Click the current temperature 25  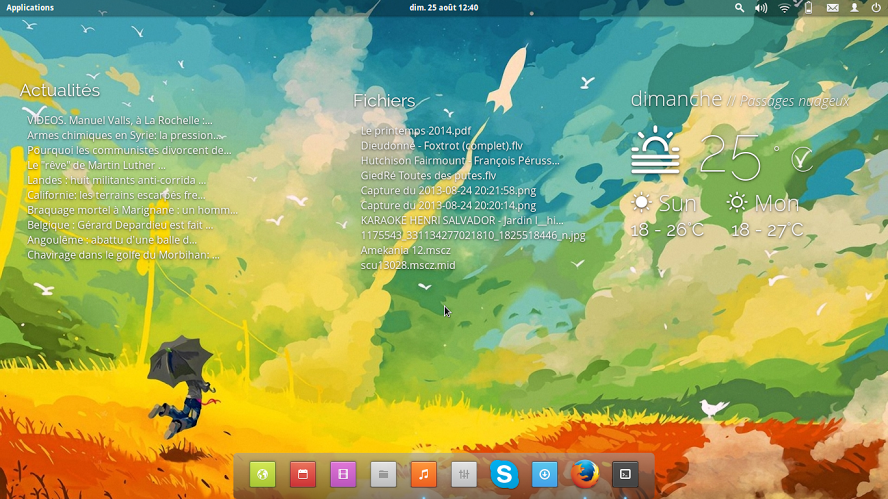tap(730, 156)
